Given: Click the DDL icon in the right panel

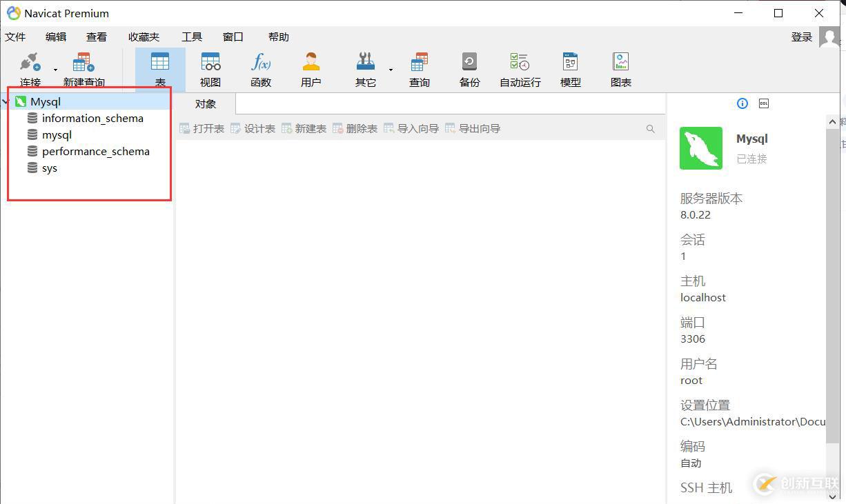Looking at the screenshot, I should click(764, 103).
